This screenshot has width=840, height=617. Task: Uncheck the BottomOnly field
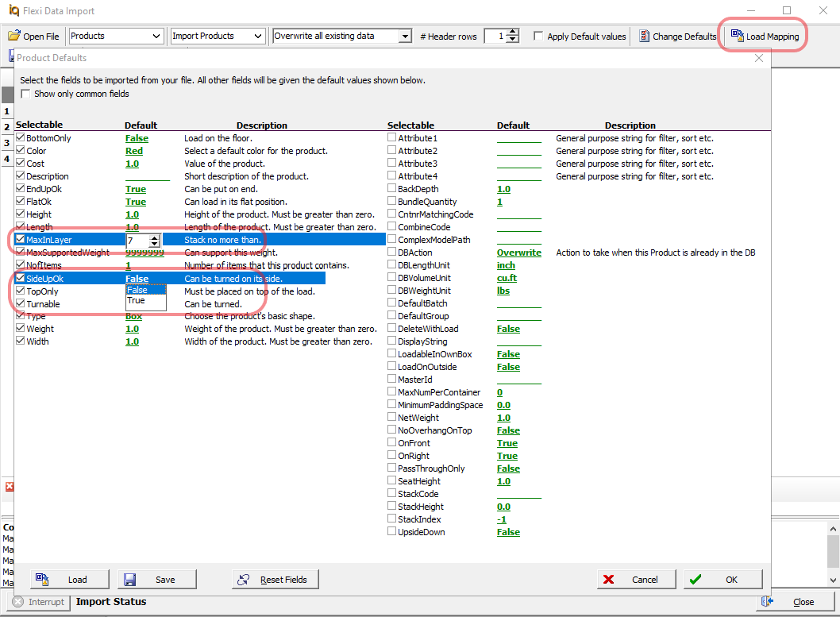21,137
